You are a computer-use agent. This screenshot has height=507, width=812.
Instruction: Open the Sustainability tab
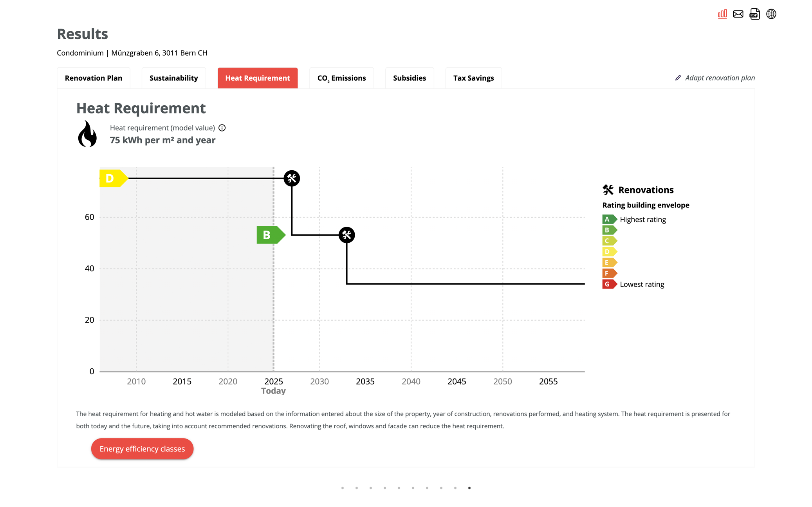pyautogui.click(x=173, y=78)
